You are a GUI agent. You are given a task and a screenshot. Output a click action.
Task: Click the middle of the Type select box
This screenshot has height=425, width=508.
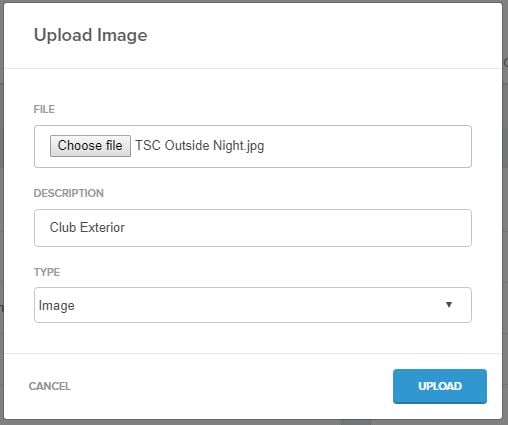click(253, 305)
